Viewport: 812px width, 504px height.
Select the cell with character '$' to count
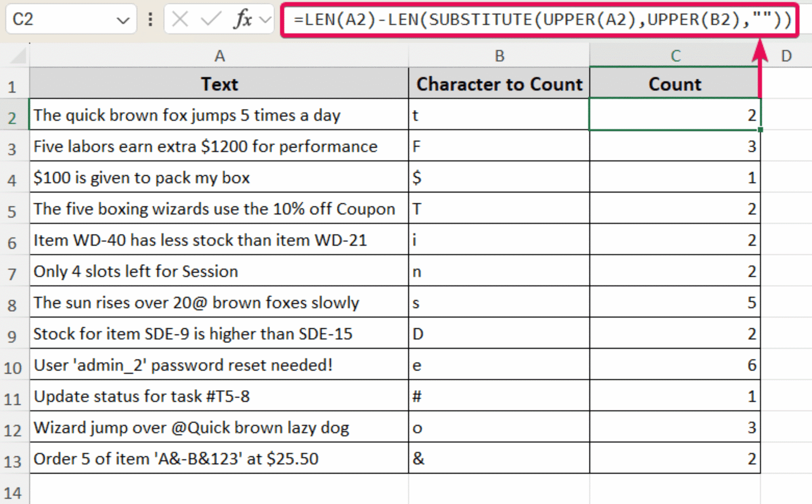tap(499, 178)
